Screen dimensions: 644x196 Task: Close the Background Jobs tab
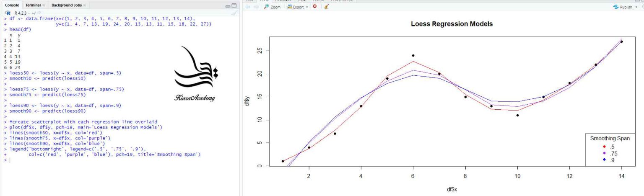tap(84, 5)
